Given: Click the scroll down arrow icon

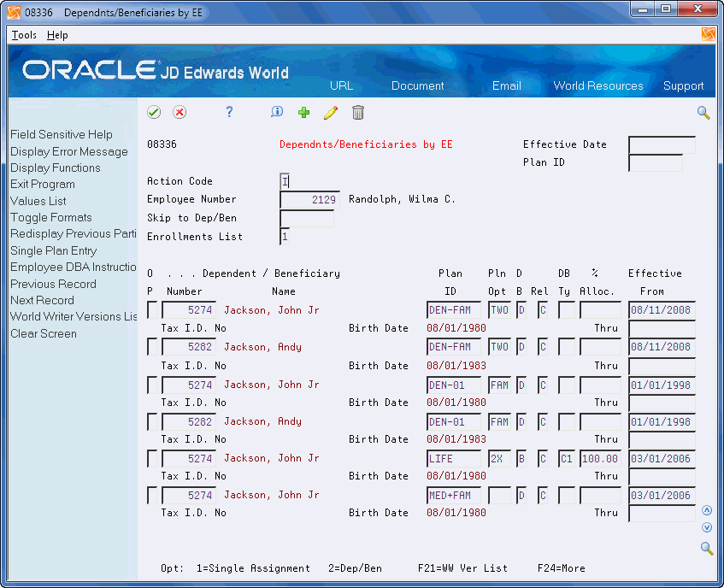Looking at the screenshot, I should coord(706,527).
